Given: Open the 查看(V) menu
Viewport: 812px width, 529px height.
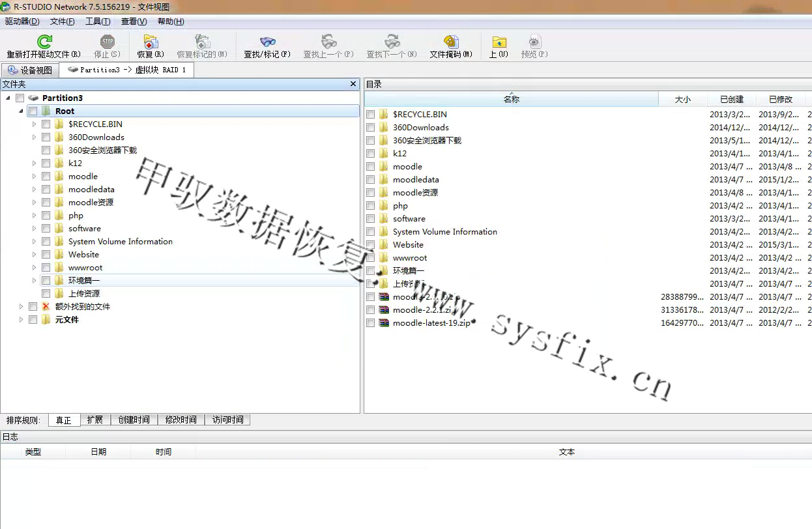Looking at the screenshot, I should tap(134, 21).
